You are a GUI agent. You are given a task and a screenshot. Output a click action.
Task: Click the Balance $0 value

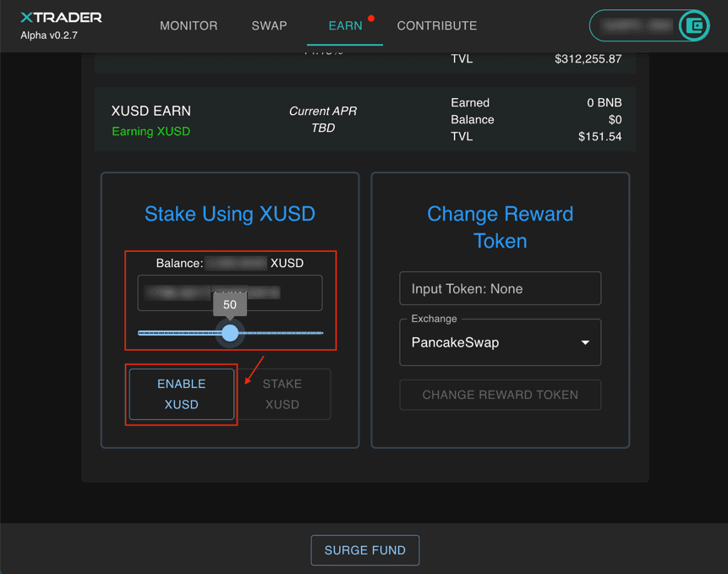click(615, 120)
